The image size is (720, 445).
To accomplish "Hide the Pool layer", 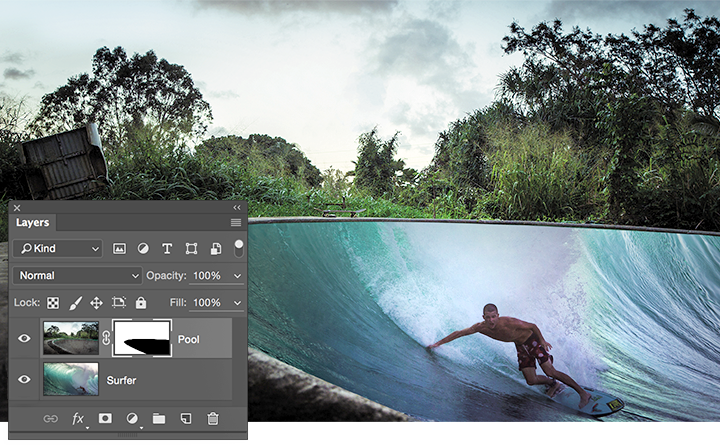I will pos(24,338).
